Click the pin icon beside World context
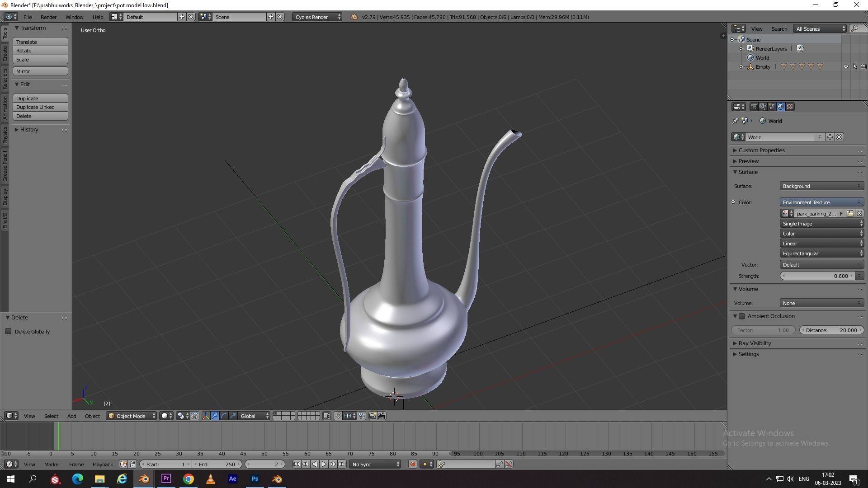Viewport: 868px width, 488px height. [735, 121]
